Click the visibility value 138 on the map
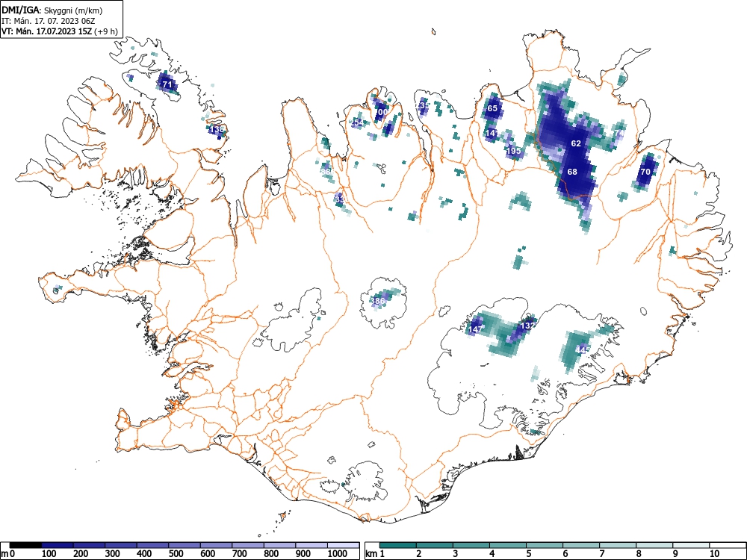This screenshot has width=747, height=560. coord(217,129)
